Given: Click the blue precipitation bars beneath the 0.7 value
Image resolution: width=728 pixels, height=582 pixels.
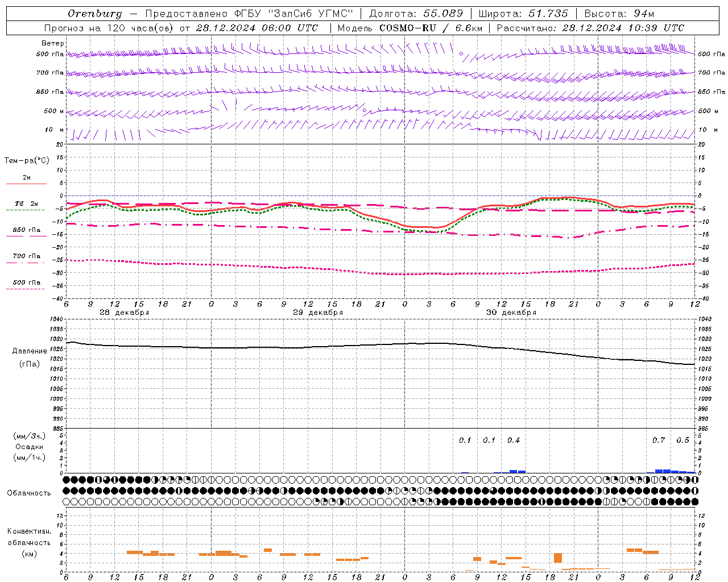Looking at the screenshot, I should [663, 471].
